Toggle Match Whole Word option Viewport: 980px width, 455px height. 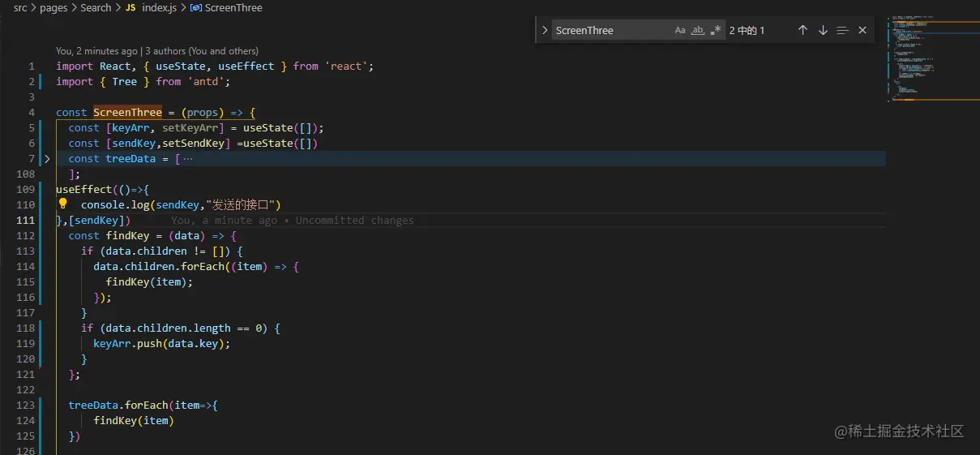click(x=698, y=30)
